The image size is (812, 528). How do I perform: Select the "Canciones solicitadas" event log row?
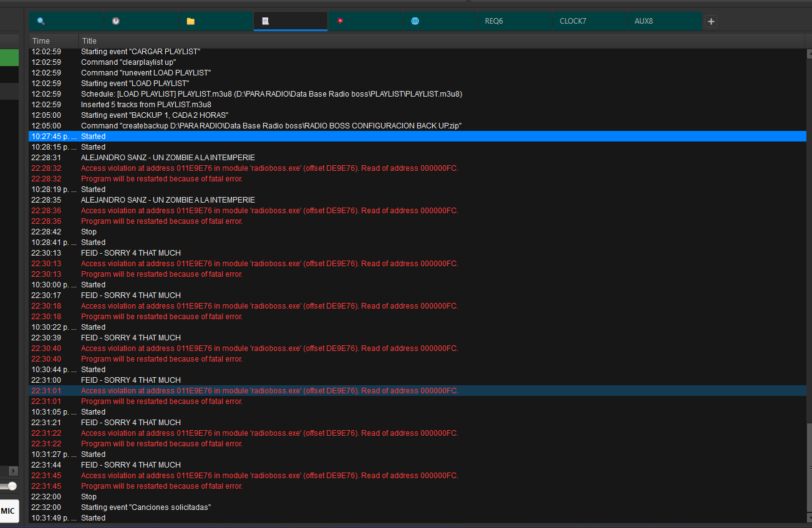(146, 507)
